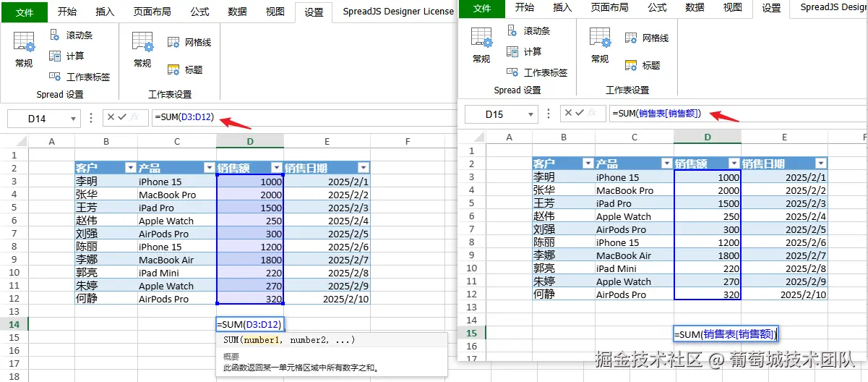This screenshot has height=382, width=868.
Task: Open 常规 worksheet settings in right window
Action: 600,46
